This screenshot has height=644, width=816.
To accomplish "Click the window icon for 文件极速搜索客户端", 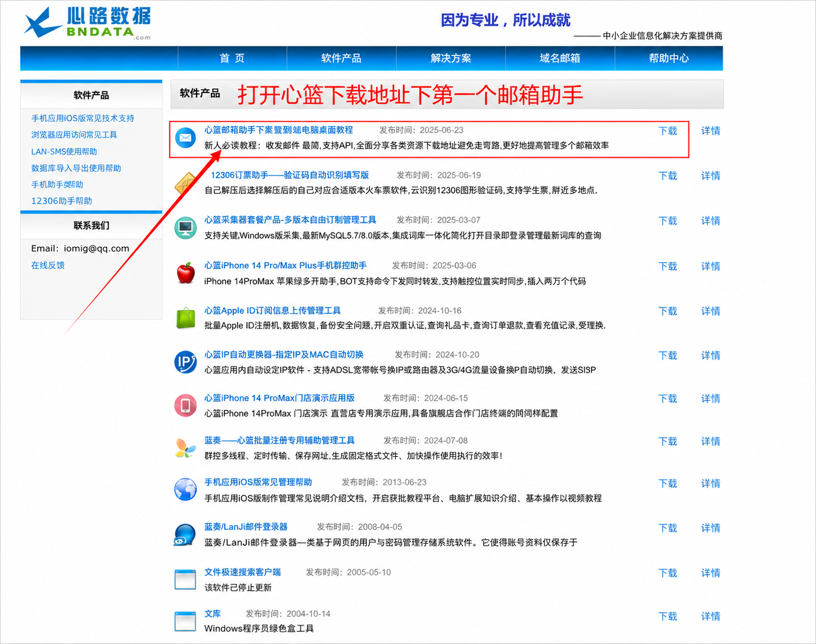I will 186,579.
